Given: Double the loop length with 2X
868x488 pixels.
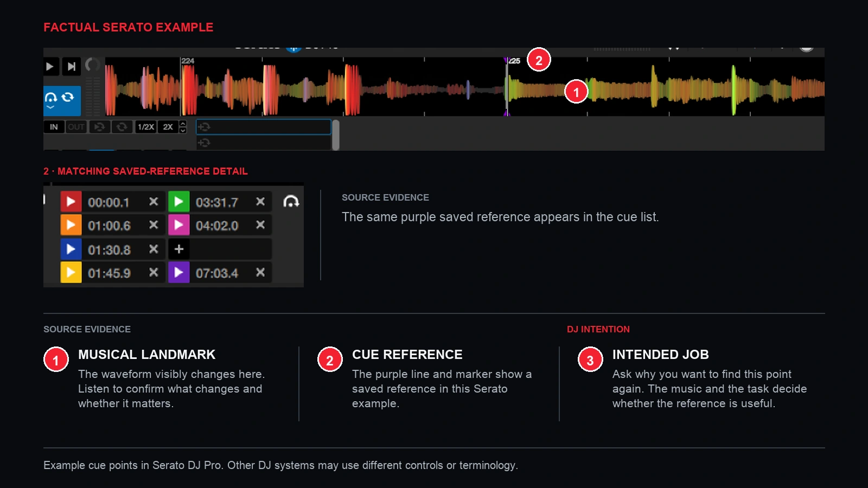Looking at the screenshot, I should 168,127.
